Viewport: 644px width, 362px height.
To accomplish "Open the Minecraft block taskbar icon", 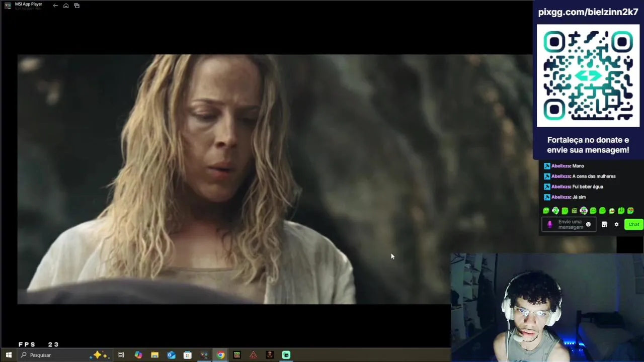I will pyautogui.click(x=237, y=355).
